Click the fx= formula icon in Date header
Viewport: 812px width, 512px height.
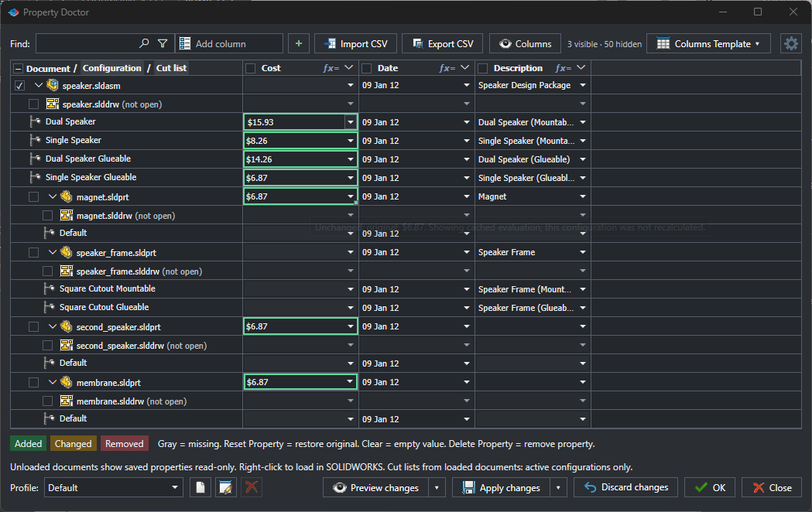(x=447, y=68)
